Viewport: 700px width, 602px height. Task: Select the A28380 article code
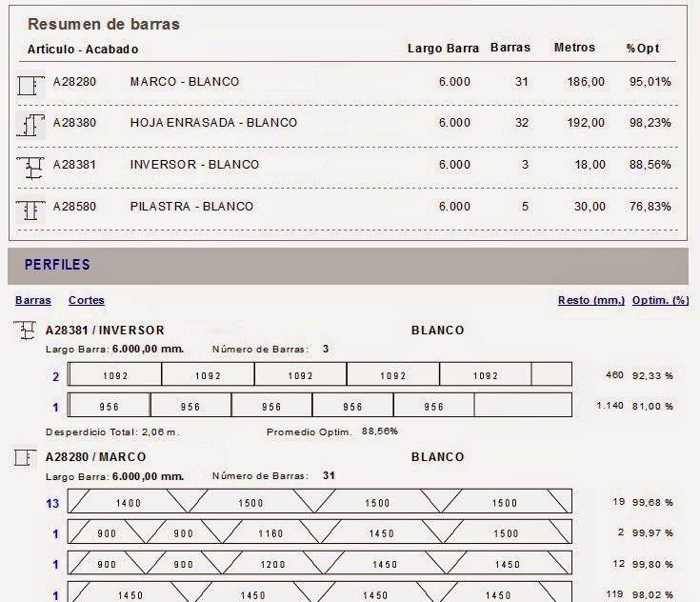(73, 123)
